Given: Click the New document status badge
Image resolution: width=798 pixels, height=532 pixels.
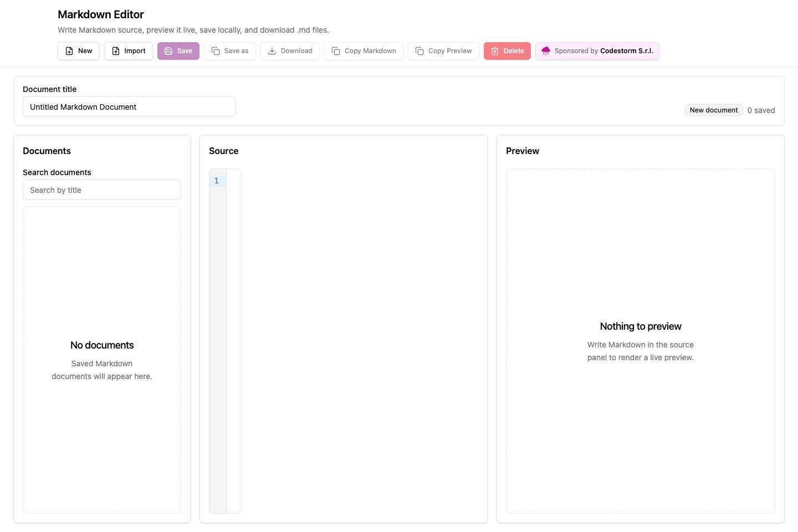Looking at the screenshot, I should coord(714,110).
